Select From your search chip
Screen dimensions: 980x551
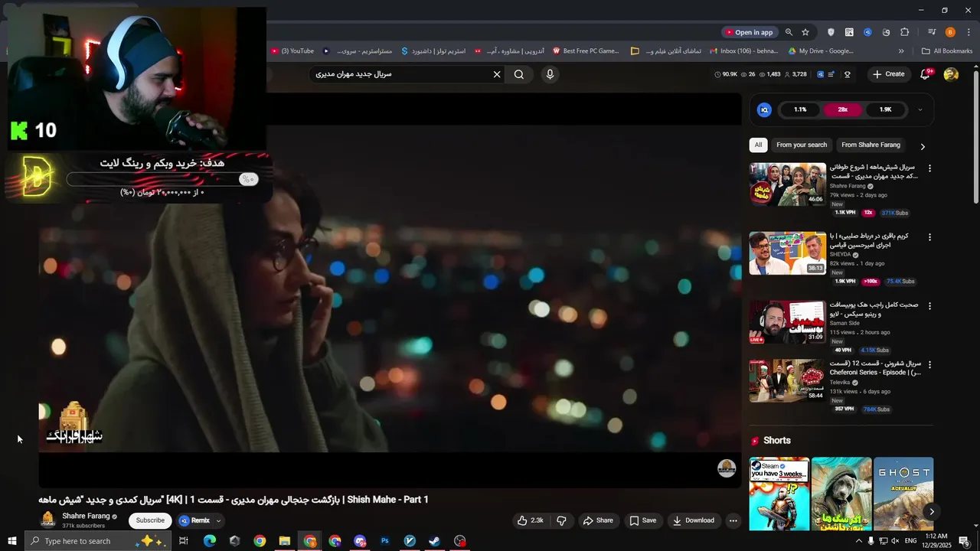(x=802, y=145)
